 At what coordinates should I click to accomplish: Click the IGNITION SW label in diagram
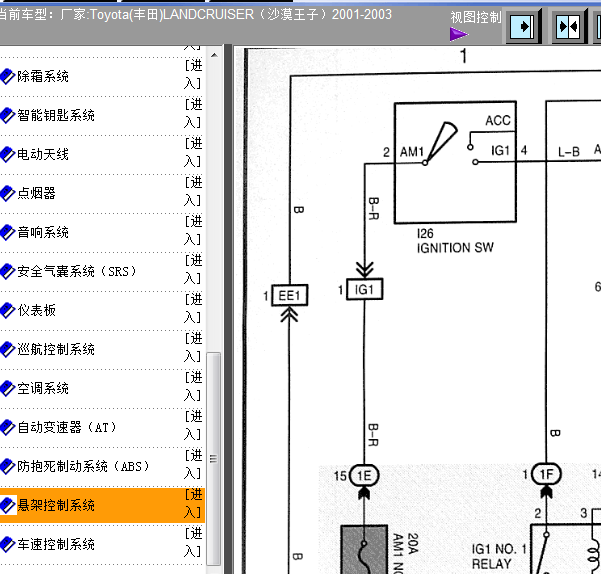pos(455,248)
